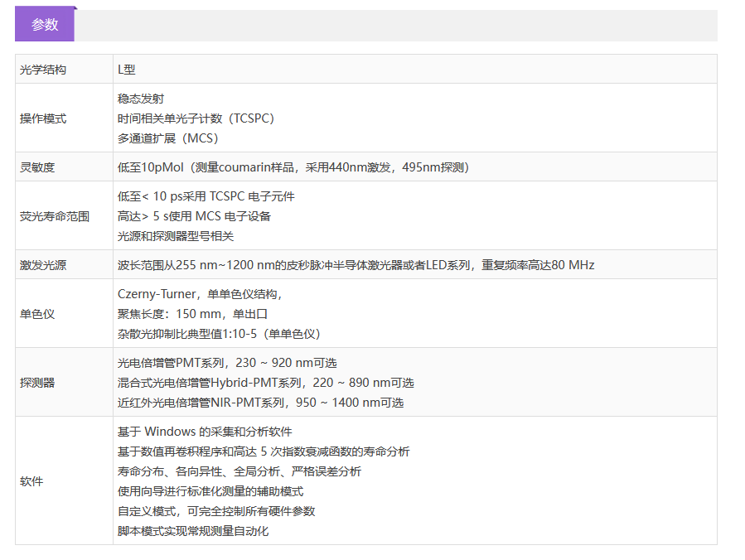Image resolution: width=745 pixels, height=560 pixels.
Task: Click the 探测器 row label
Action: pyautogui.click(x=37, y=383)
